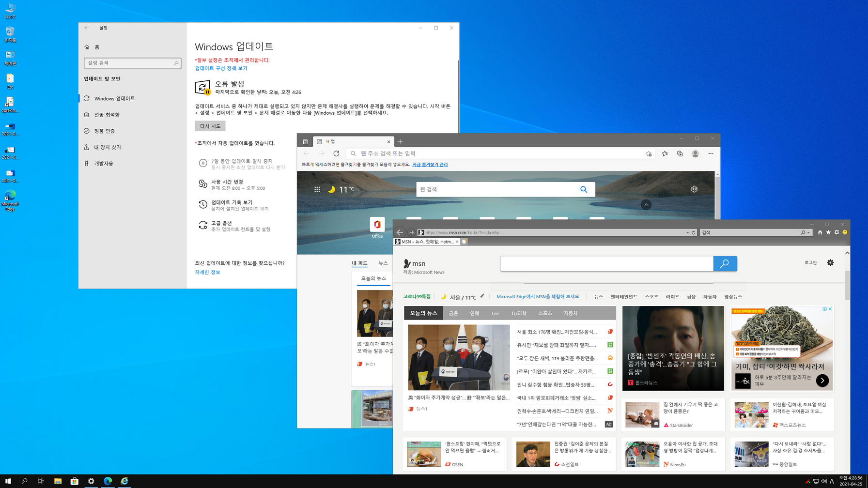This screenshot has width=868, height=488.
Task: Open Microsoft Store from taskbar
Action: (74, 481)
